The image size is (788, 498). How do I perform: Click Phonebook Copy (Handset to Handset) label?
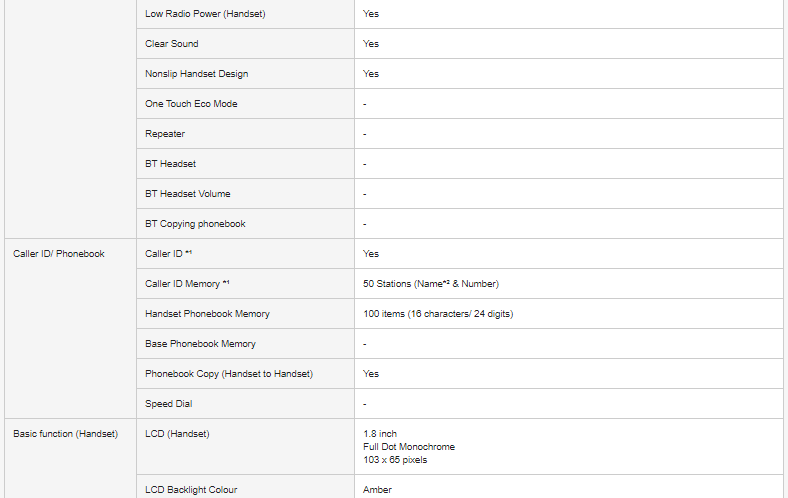tap(229, 374)
